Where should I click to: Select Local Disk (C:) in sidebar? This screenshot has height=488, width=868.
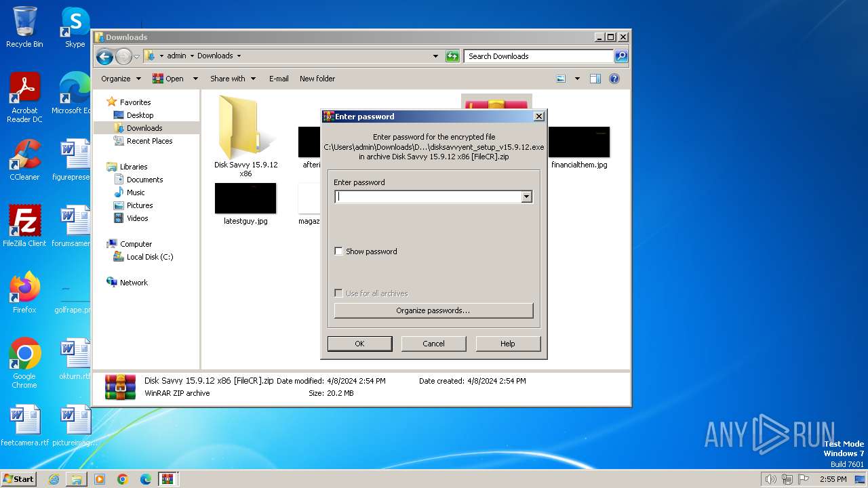150,257
